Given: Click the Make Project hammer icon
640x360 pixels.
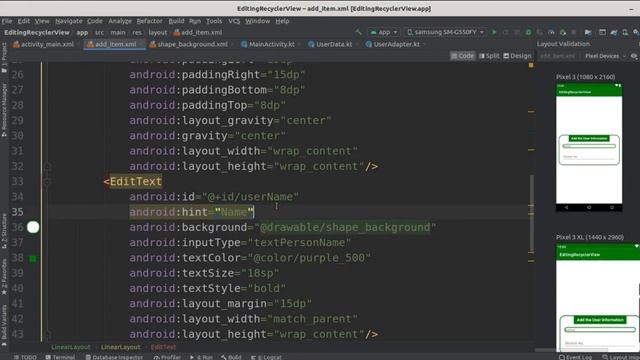Looking at the screenshot, I should [x=358, y=32].
